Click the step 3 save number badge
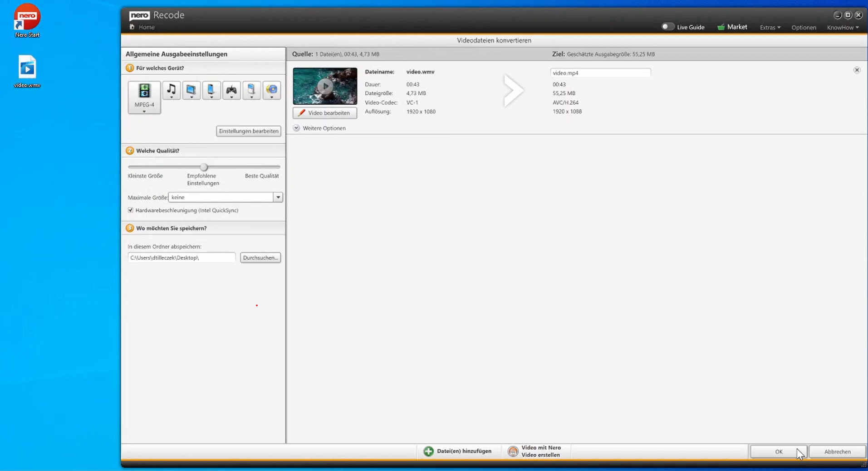This screenshot has width=868, height=471. point(130,228)
